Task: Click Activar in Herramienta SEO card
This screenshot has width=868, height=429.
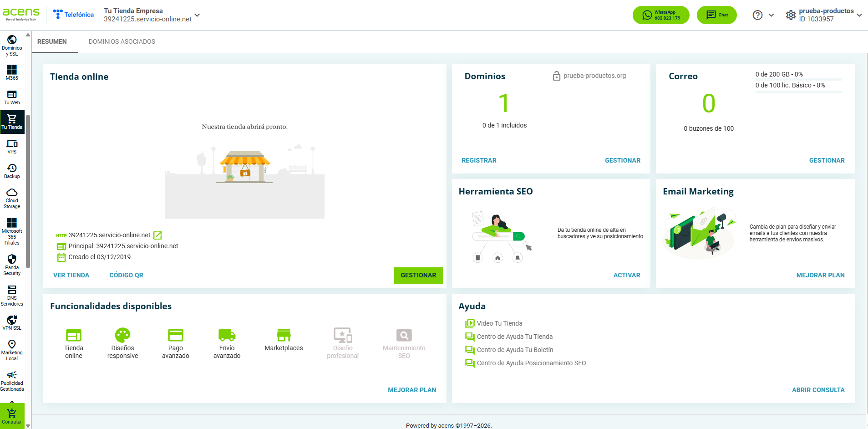Action: pyautogui.click(x=626, y=275)
